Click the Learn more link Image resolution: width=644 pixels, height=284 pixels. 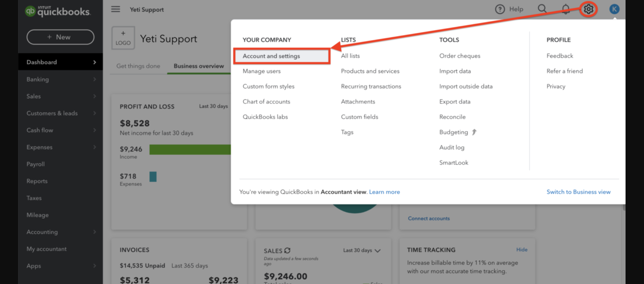tap(384, 192)
